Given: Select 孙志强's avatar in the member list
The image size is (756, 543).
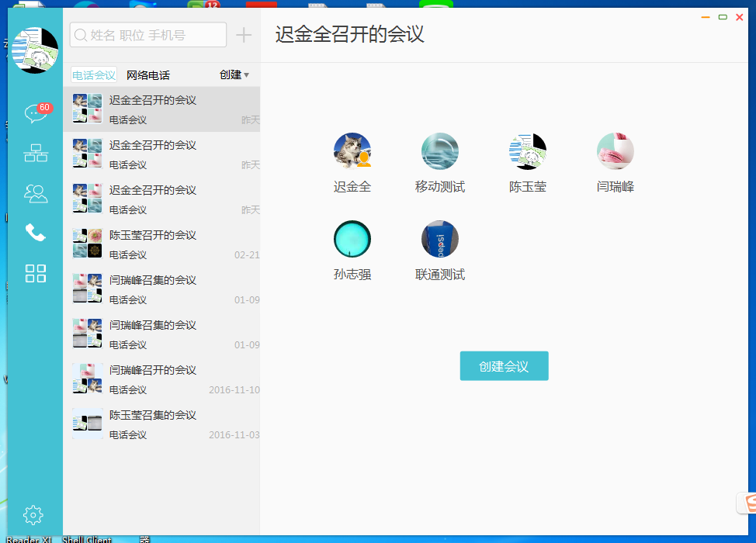Looking at the screenshot, I should point(352,238).
